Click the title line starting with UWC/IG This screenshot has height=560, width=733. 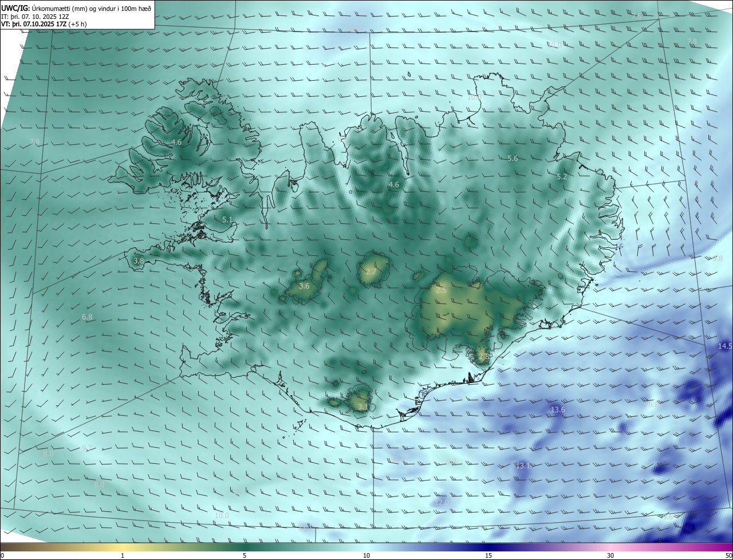coord(76,8)
